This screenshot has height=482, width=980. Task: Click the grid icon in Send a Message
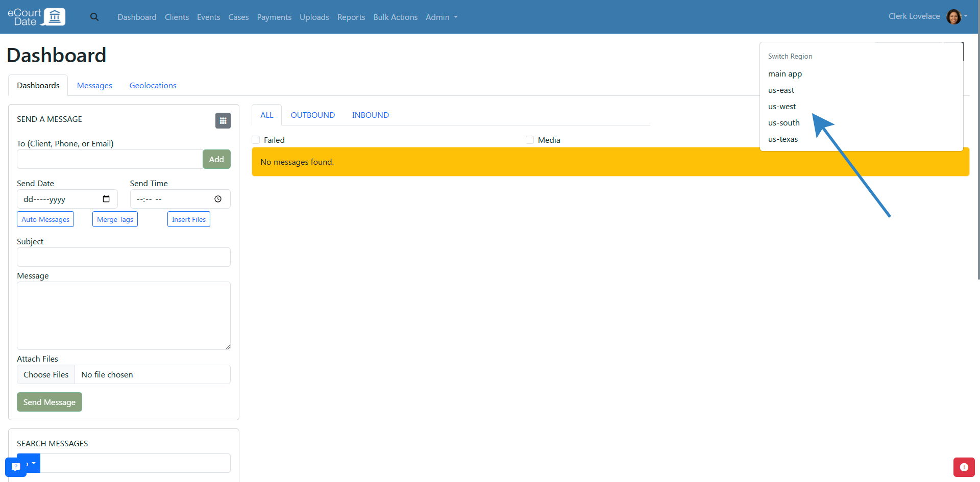(223, 121)
